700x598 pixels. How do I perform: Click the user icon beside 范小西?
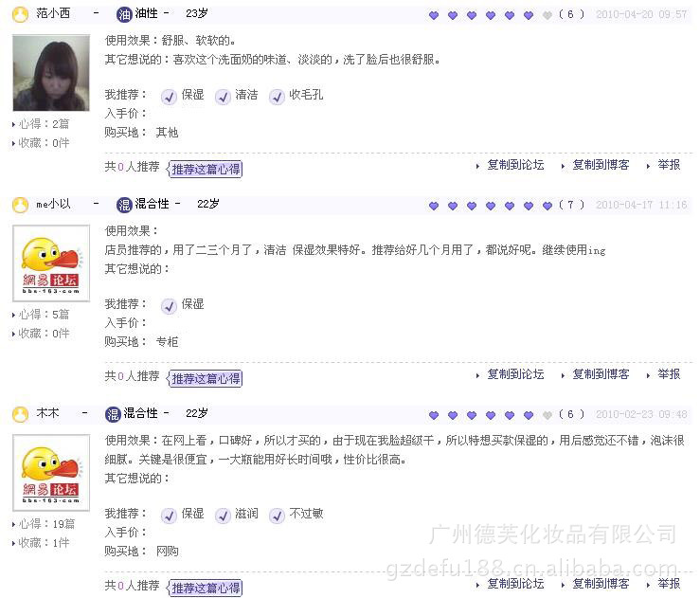coord(20,14)
